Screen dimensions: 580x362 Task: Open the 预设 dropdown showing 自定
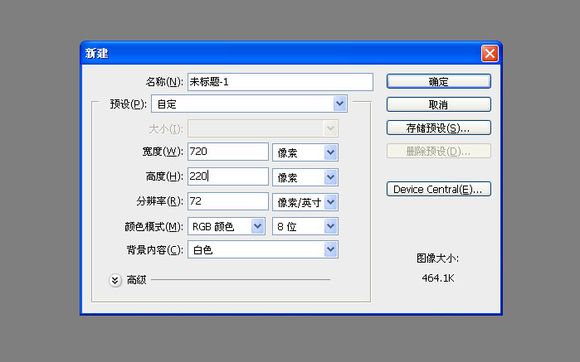tap(249, 104)
